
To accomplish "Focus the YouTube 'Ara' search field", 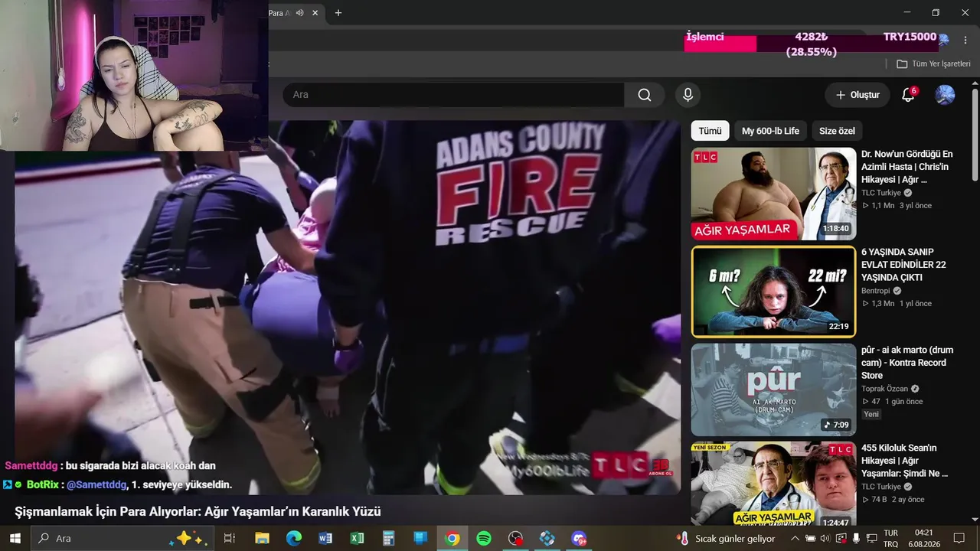I will (x=453, y=95).
